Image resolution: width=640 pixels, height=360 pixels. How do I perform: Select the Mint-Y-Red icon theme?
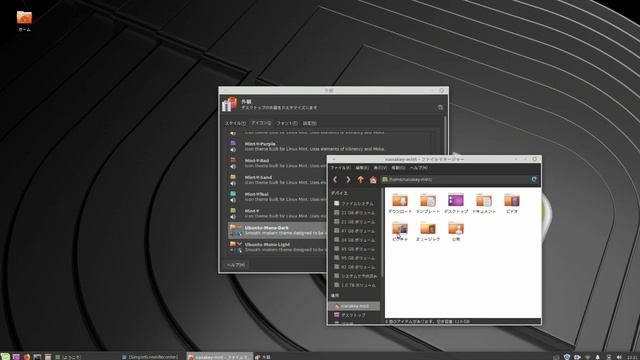tap(278, 163)
